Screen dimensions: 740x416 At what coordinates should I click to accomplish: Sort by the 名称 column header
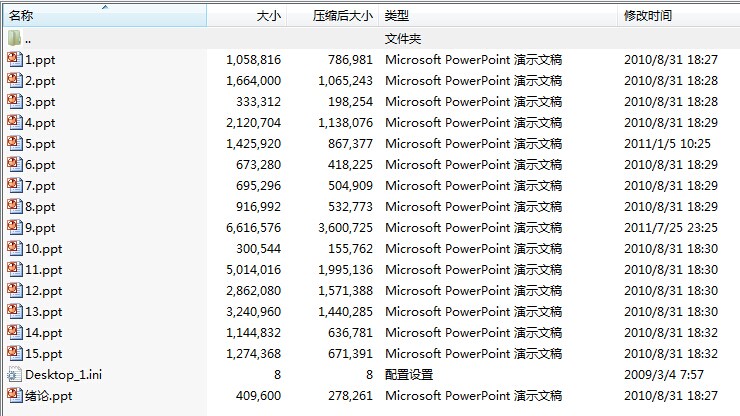[x=105, y=16]
